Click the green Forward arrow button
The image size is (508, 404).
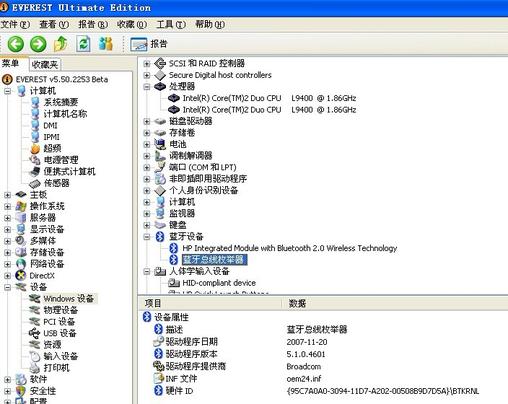(x=38, y=44)
